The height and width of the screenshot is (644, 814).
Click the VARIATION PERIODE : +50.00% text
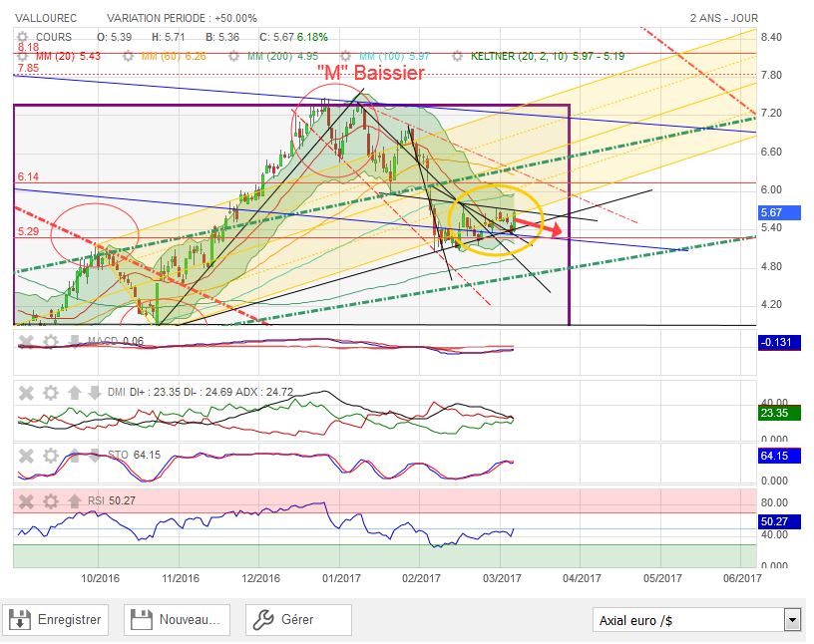pos(182,18)
